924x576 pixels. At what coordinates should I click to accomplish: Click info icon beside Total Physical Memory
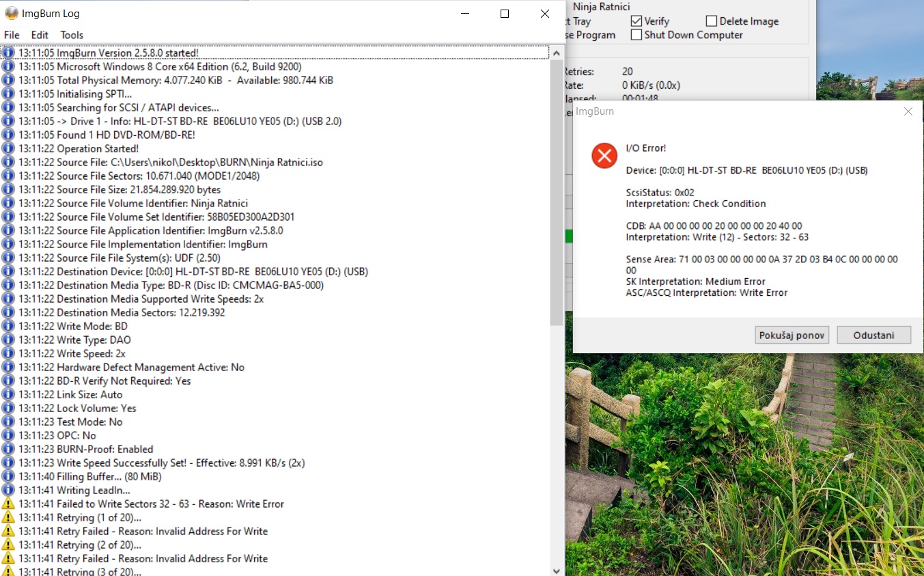8,80
